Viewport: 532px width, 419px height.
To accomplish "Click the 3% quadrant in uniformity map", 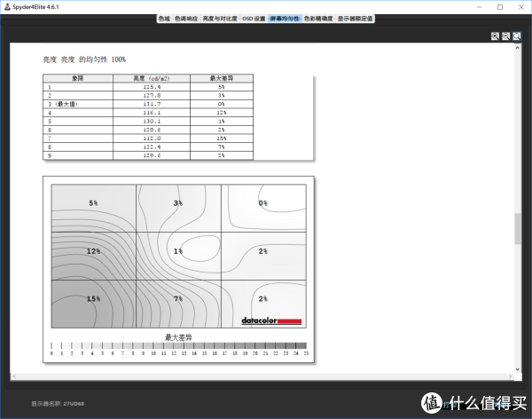I will tap(178, 209).
